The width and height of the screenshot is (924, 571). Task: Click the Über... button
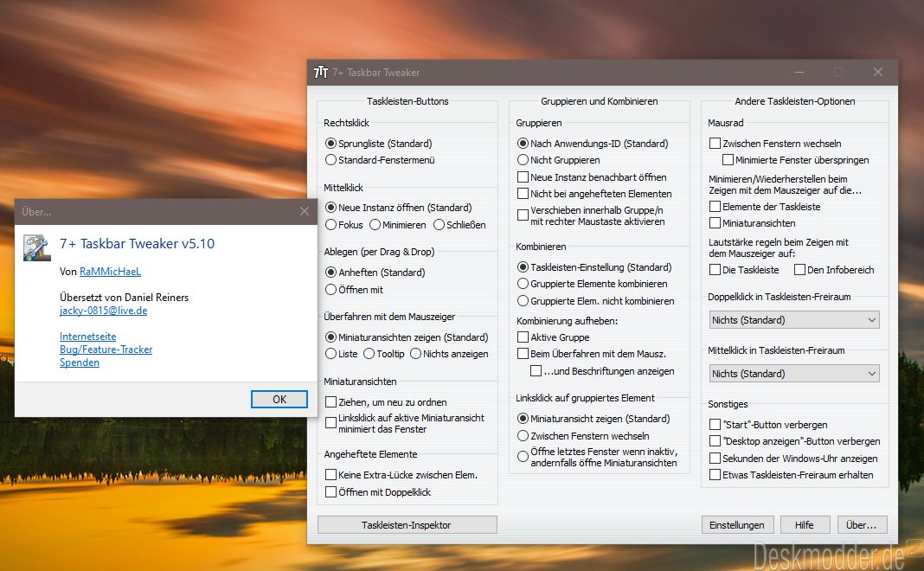pyautogui.click(x=862, y=525)
